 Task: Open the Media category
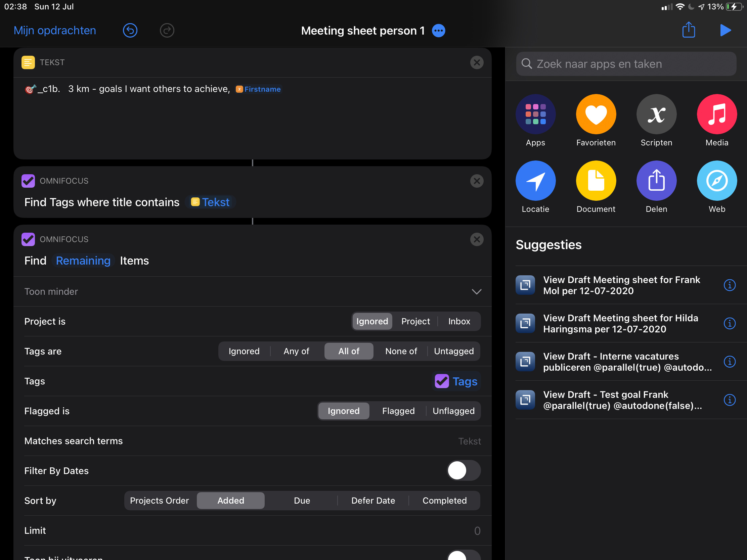pos(717,121)
